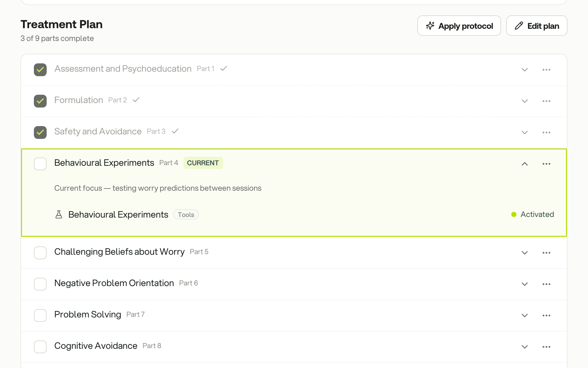
Task: Open more options for Cognitive Avoidance
Action: coord(546,347)
